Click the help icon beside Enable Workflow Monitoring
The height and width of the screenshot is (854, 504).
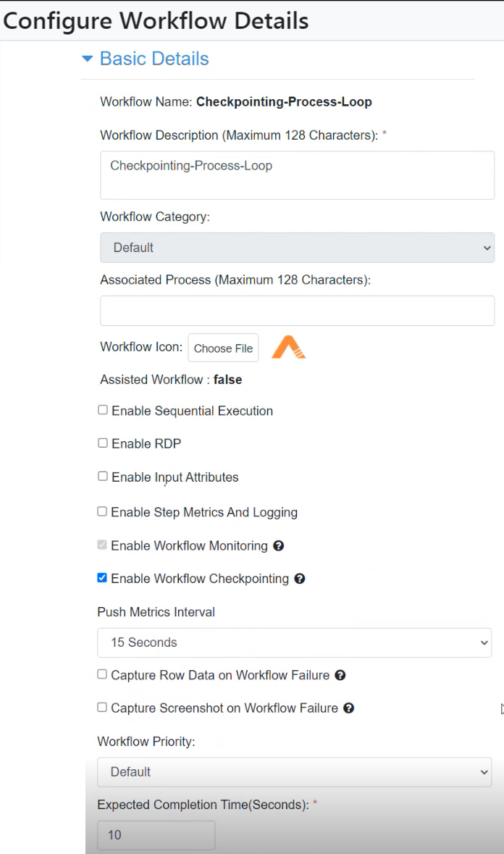[x=278, y=545]
